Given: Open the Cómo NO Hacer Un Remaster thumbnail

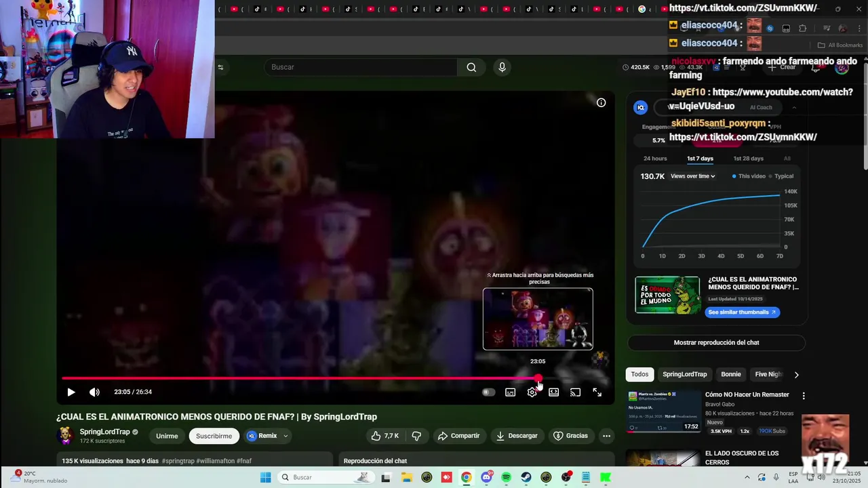Looking at the screenshot, I should click(665, 411).
